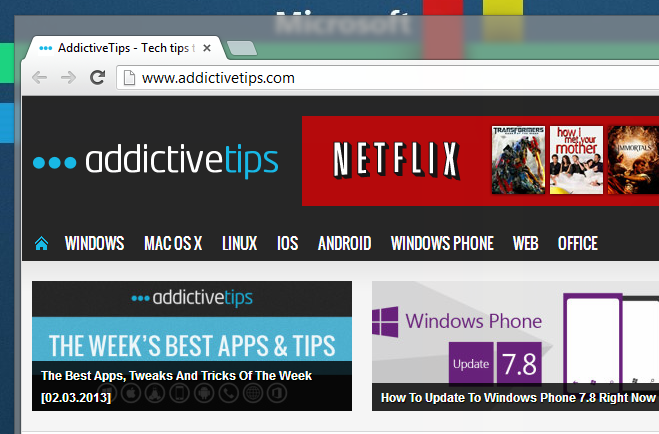Open the Mac OS X category

click(x=173, y=243)
